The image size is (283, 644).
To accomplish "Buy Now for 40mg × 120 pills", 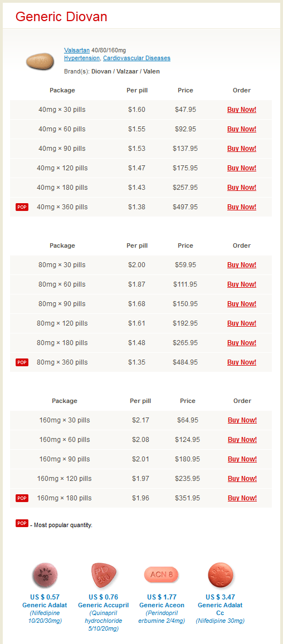I will coord(242,168).
